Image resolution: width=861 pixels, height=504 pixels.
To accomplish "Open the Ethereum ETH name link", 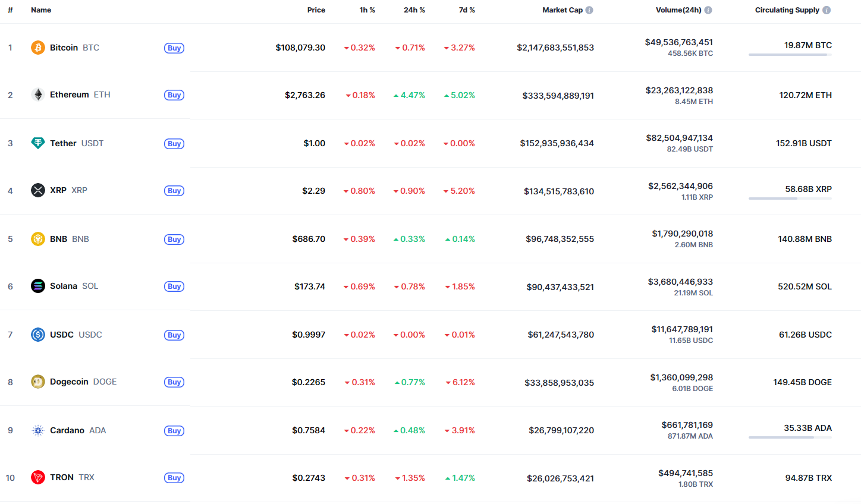I will (80, 94).
